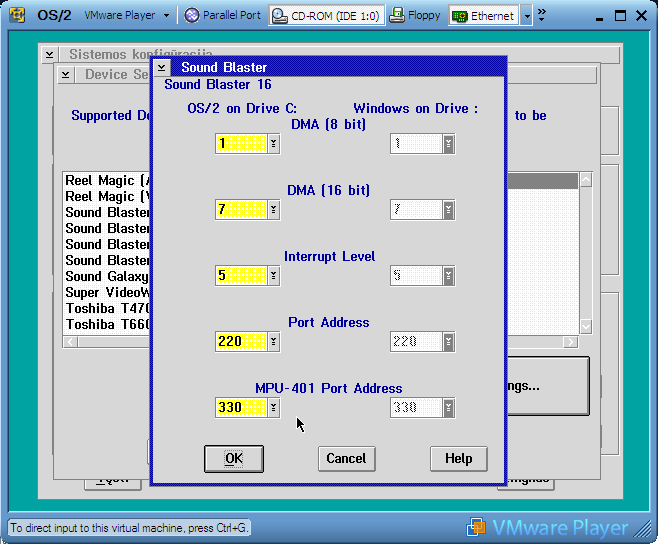658x544 pixels.
Task: Open Help for Sound Blaster dialog
Action: tap(459, 459)
